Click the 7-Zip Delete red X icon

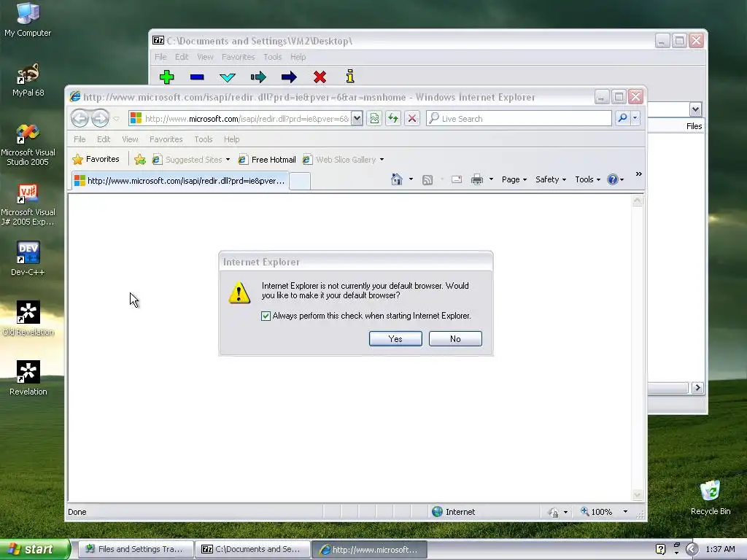point(320,77)
